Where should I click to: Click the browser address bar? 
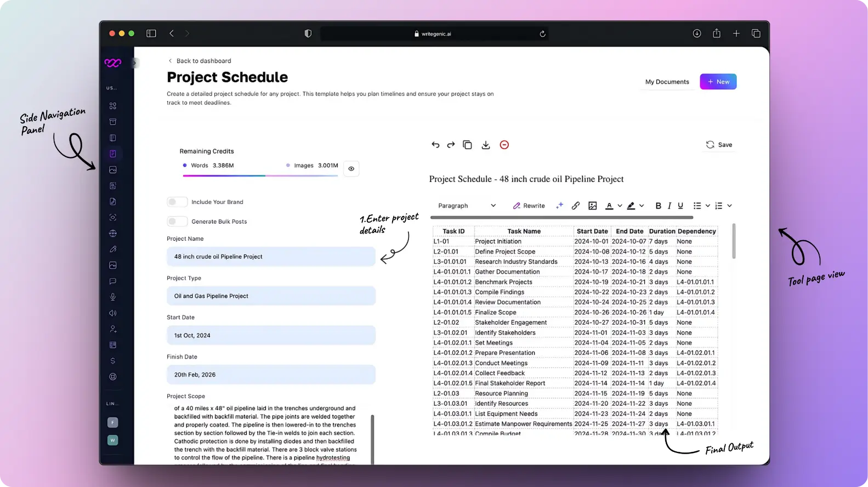pos(434,34)
